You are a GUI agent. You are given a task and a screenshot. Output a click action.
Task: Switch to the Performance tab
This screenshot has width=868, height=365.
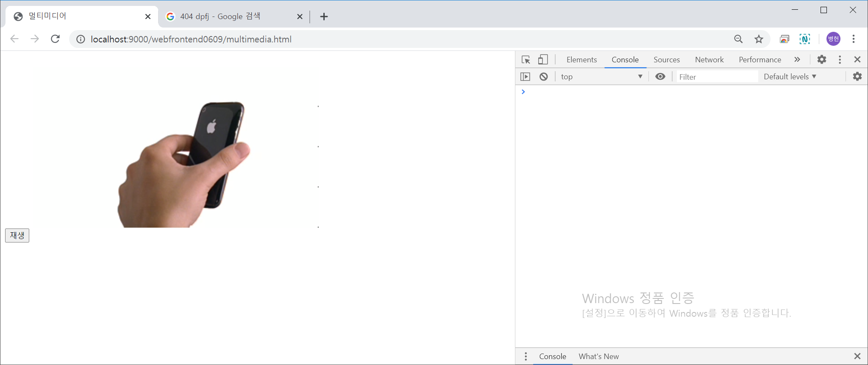click(x=760, y=60)
